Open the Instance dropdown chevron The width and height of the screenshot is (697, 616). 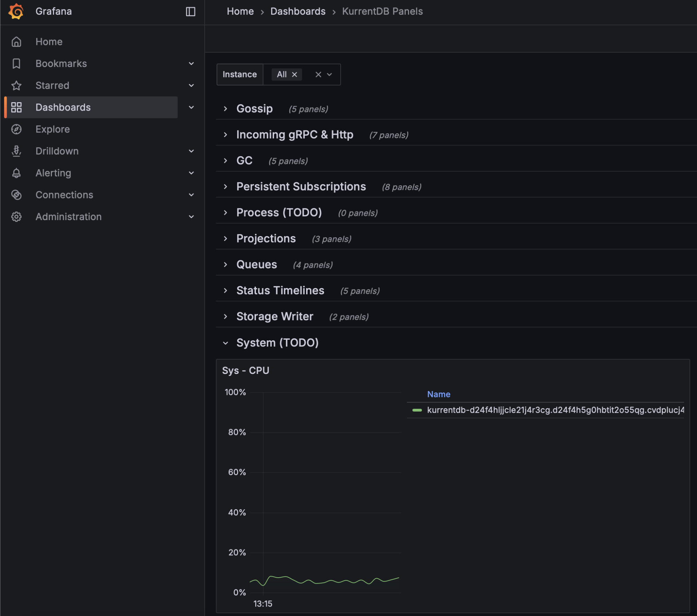330,74
